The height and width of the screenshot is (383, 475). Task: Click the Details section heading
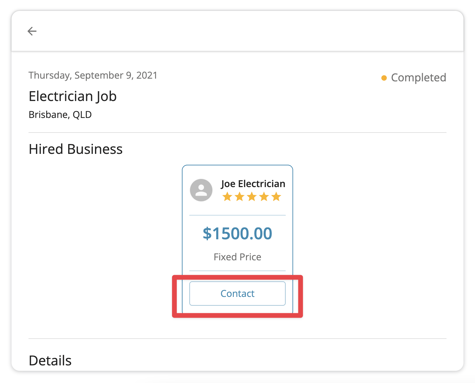pyautogui.click(x=50, y=361)
